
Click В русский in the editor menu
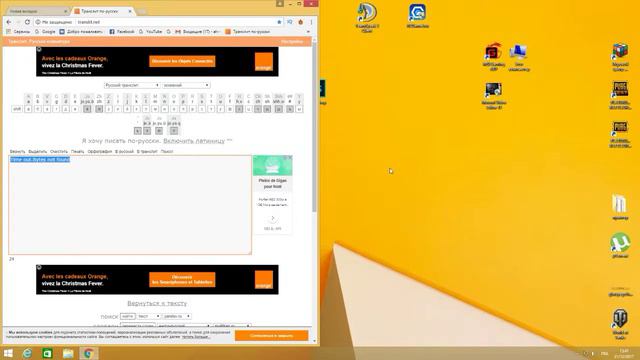point(124,151)
